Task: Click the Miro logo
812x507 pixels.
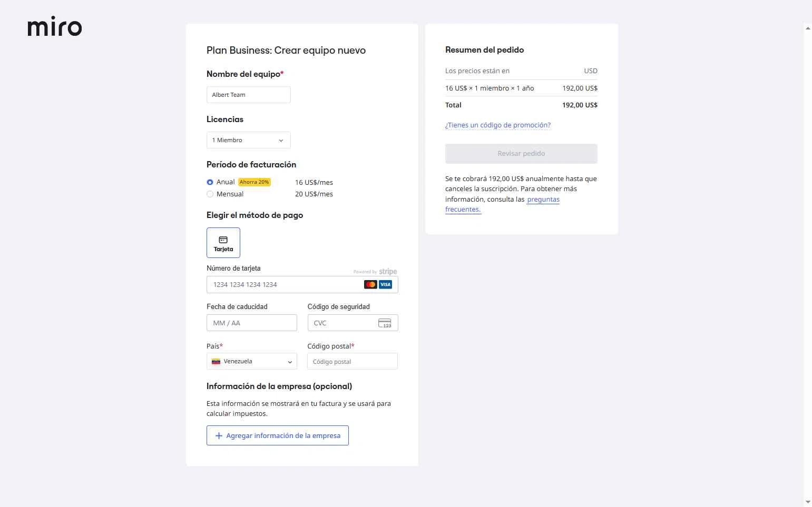Action: (x=55, y=26)
